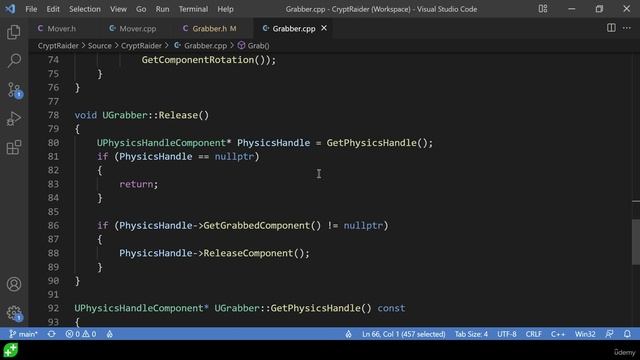640x360 pixels.
Task: Open the Terminal menu
Action: coord(193,9)
